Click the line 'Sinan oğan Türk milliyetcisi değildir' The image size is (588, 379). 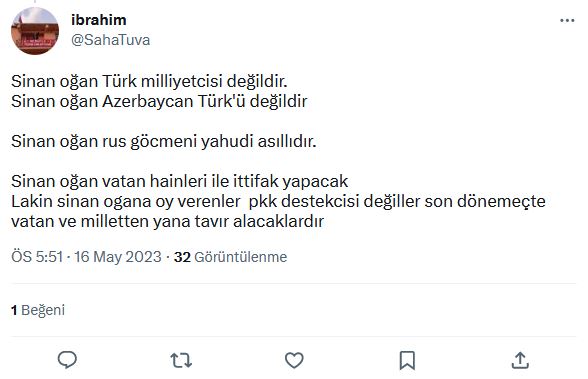(149, 81)
